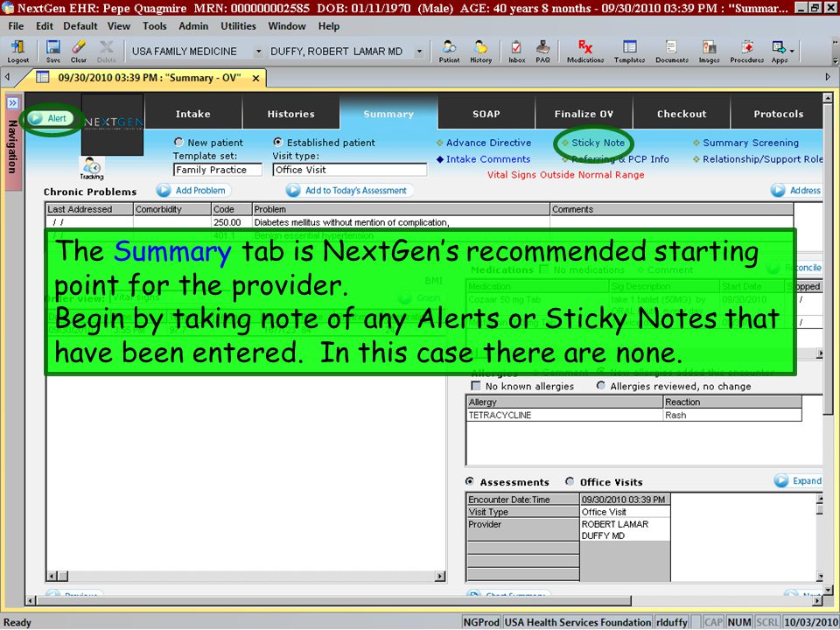This screenshot has width=840, height=630.
Task: Expand the Navigation panel chevron
Action: pos(13,103)
